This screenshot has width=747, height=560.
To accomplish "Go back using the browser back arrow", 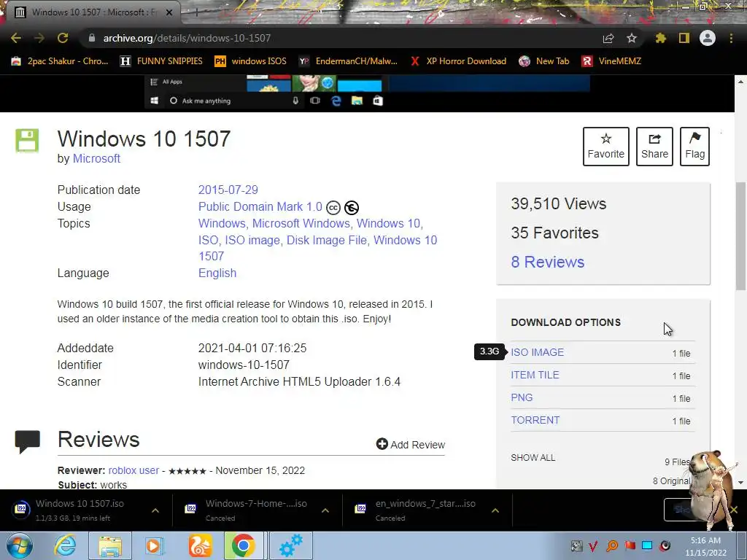I will coord(16,38).
